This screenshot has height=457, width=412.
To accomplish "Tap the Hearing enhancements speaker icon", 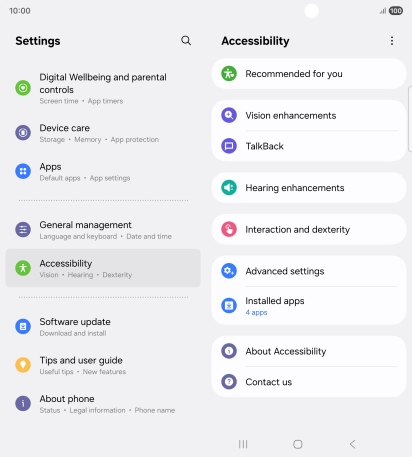I will click(x=229, y=188).
